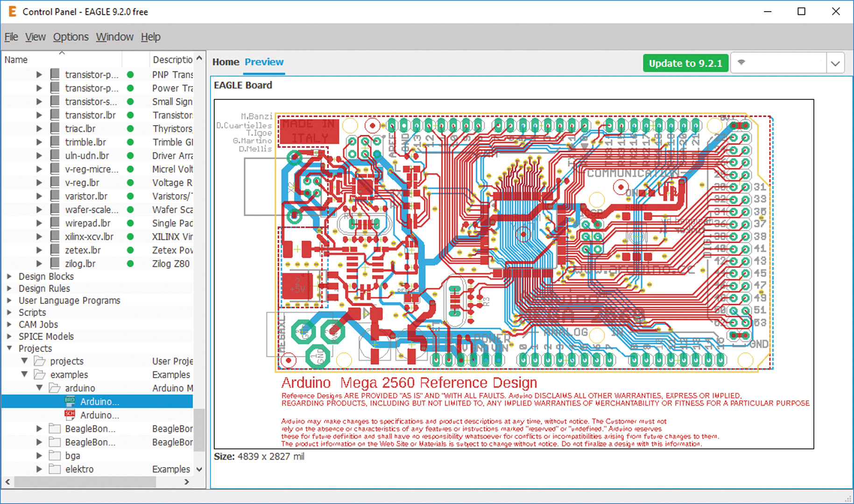Screen dimensions: 854x504
Task: Toggle in-use green dot for wirepad.lbr
Action: coord(130,224)
